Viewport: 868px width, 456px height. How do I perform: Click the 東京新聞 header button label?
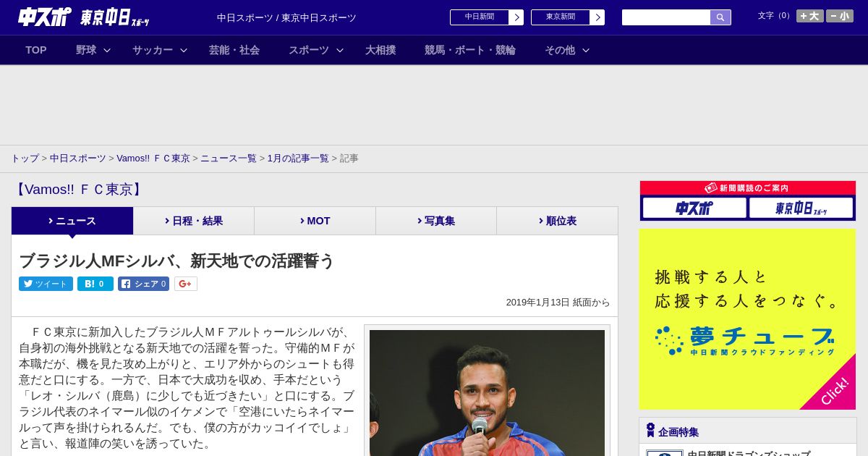[561, 17]
